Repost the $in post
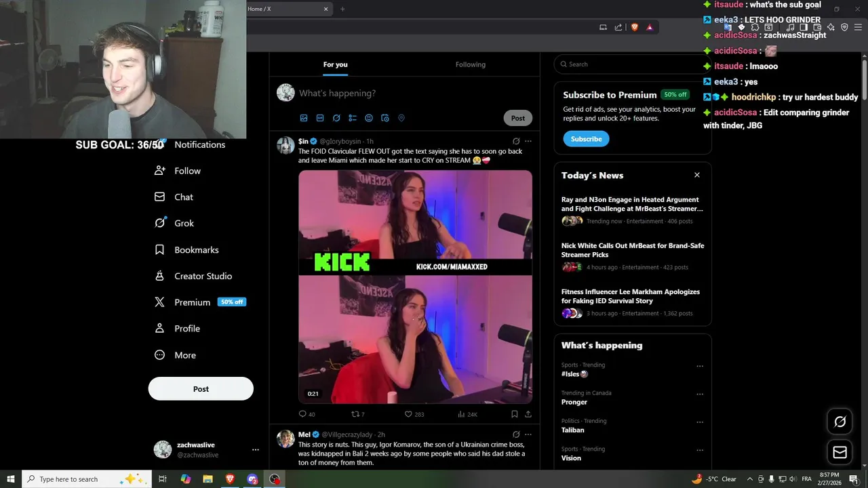868x488 pixels. 355,414
